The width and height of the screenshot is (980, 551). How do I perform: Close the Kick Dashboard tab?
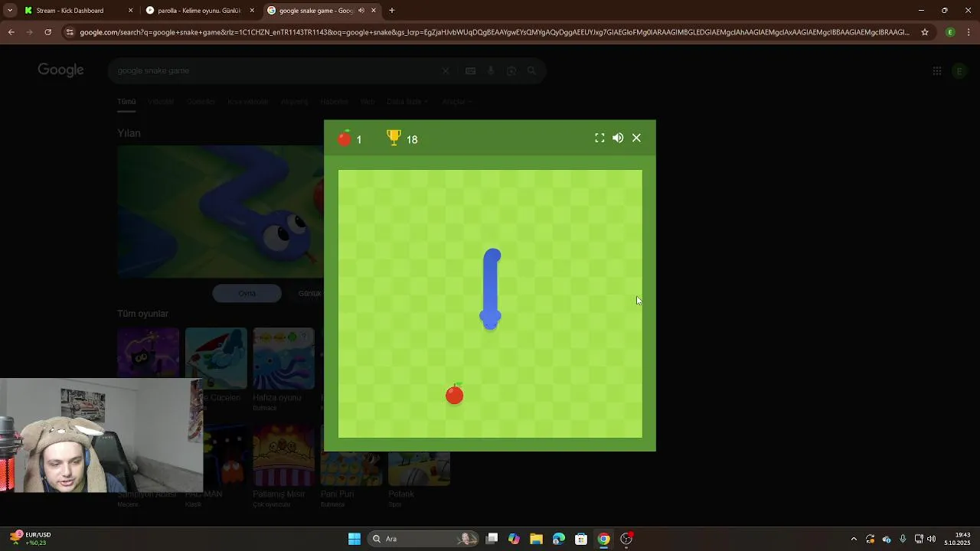pyautogui.click(x=130, y=11)
